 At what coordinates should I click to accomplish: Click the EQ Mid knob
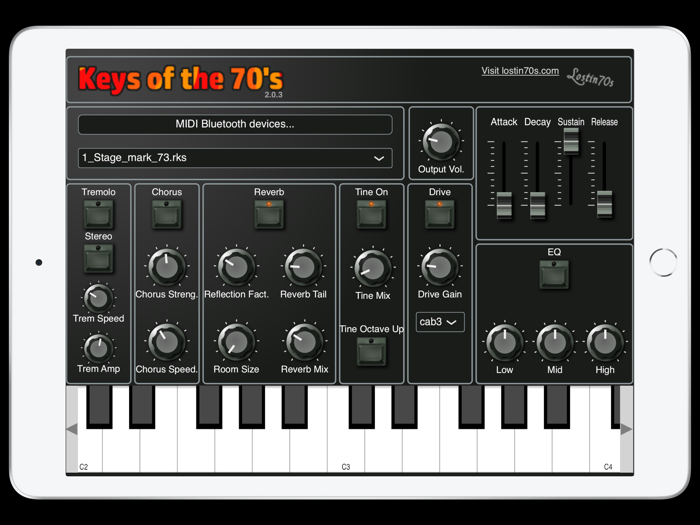click(555, 342)
